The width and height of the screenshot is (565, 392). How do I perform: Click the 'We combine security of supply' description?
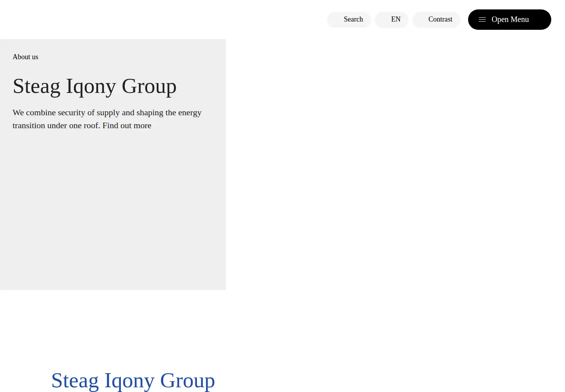107,119
